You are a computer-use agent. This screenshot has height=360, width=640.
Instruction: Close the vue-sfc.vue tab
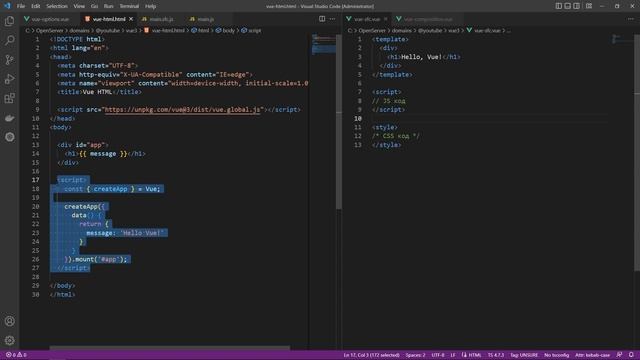click(x=385, y=19)
